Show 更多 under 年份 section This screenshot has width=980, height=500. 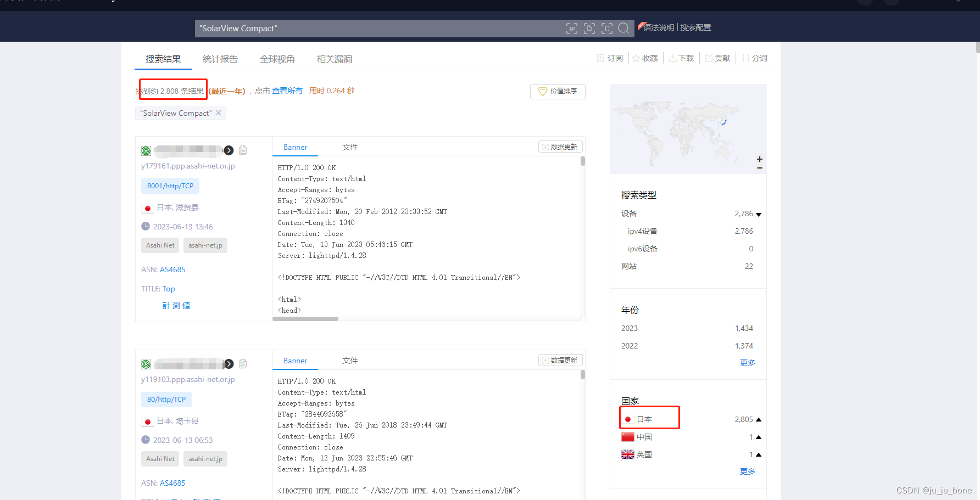pyautogui.click(x=747, y=363)
